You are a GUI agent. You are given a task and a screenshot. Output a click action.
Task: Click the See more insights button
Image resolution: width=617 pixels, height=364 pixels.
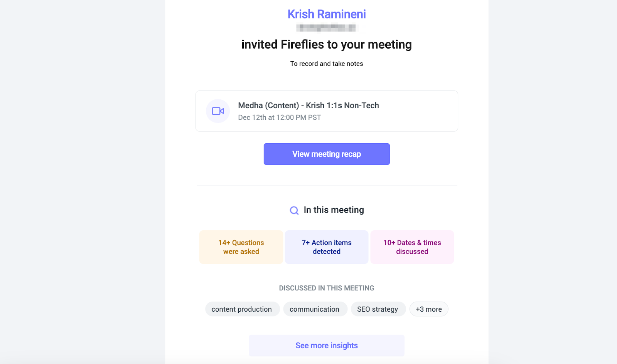[x=327, y=346]
